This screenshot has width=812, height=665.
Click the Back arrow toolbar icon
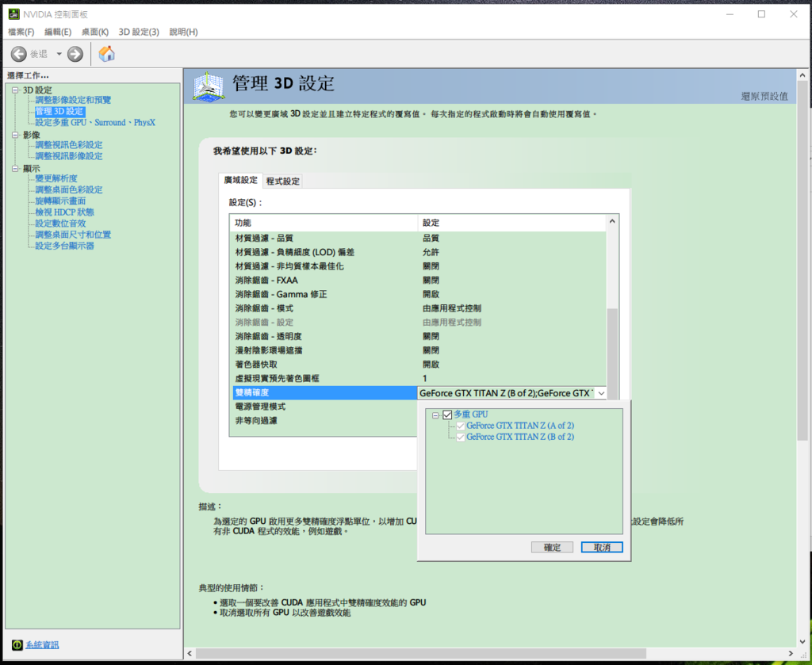(x=19, y=54)
